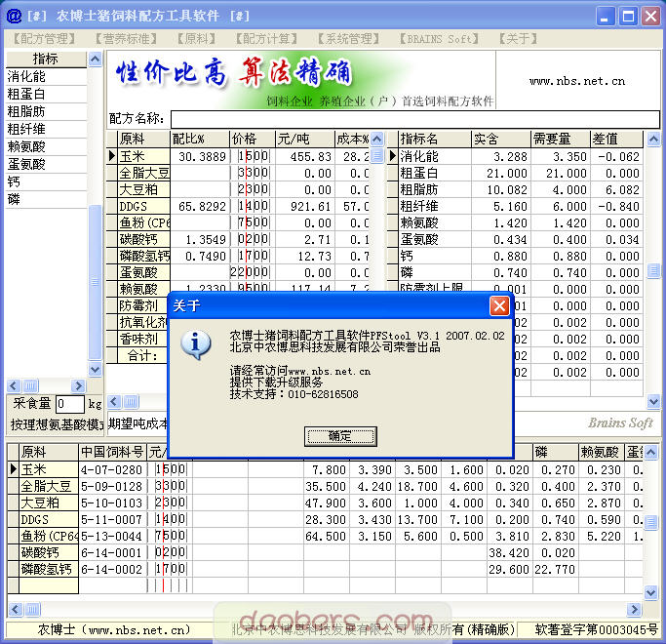The height and width of the screenshot is (644, 666).
Task: Open the 配方管理 menu
Action: [44, 39]
